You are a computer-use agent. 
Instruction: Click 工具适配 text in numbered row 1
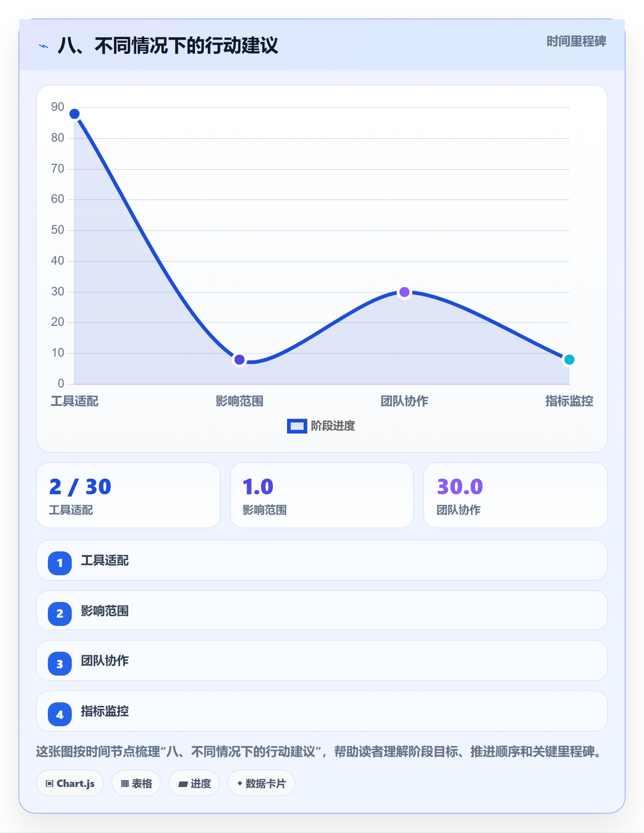105,561
